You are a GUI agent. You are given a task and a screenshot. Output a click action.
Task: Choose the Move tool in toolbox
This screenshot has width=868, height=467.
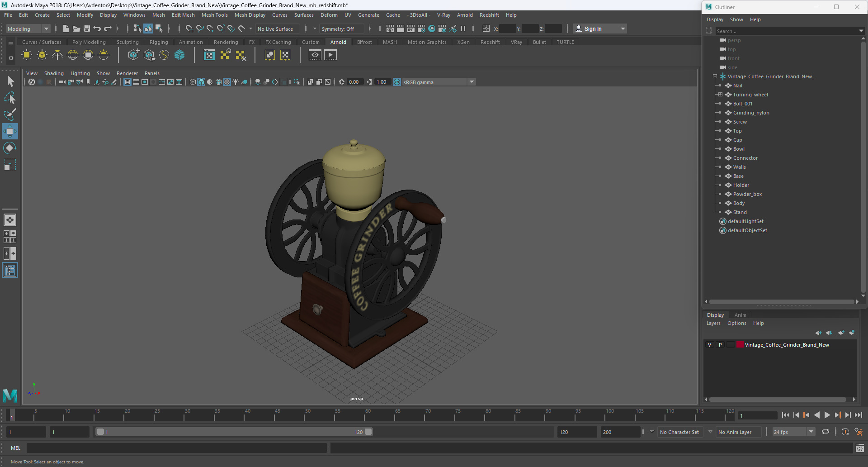(x=10, y=131)
